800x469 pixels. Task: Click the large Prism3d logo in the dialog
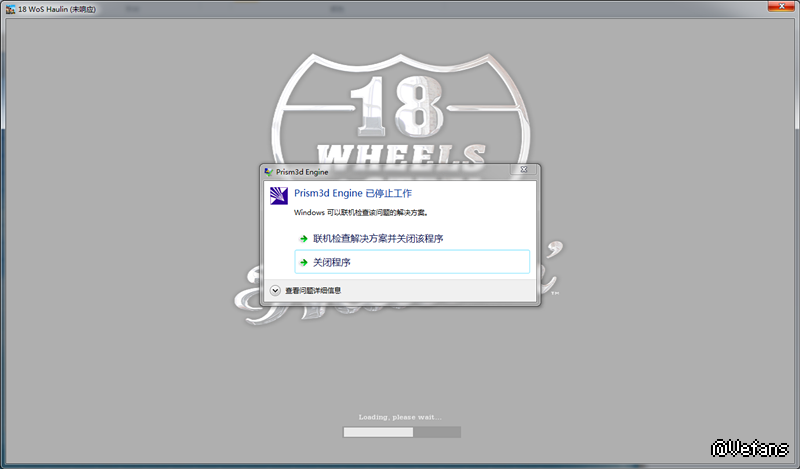[279, 196]
